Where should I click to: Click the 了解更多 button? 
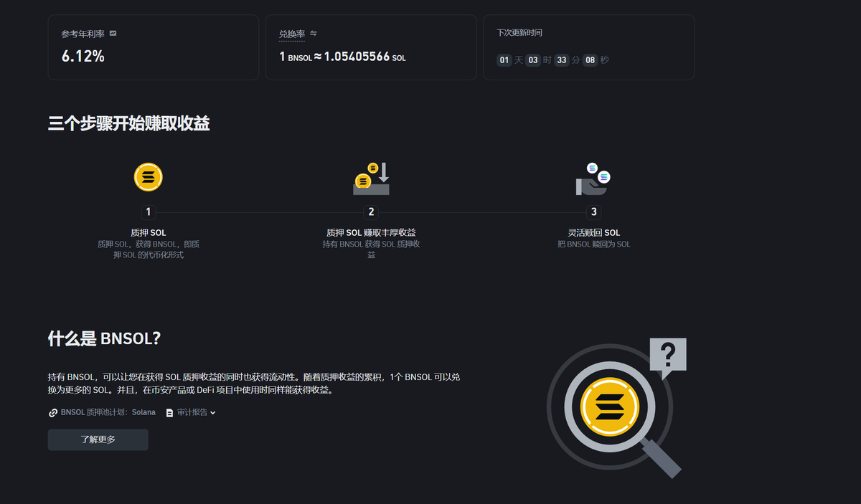tap(98, 439)
